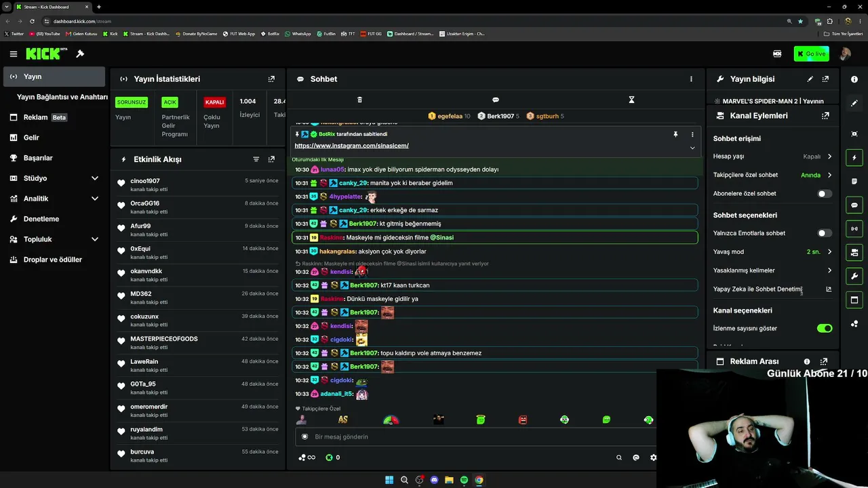This screenshot has height=488, width=868.
Task: Open Başarılar in the sidebar
Action: click(x=53, y=158)
